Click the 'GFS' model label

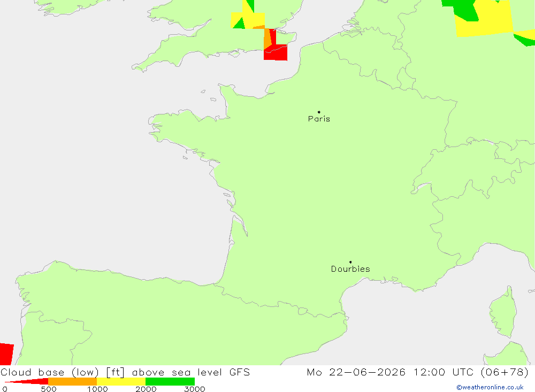pyautogui.click(x=240, y=372)
